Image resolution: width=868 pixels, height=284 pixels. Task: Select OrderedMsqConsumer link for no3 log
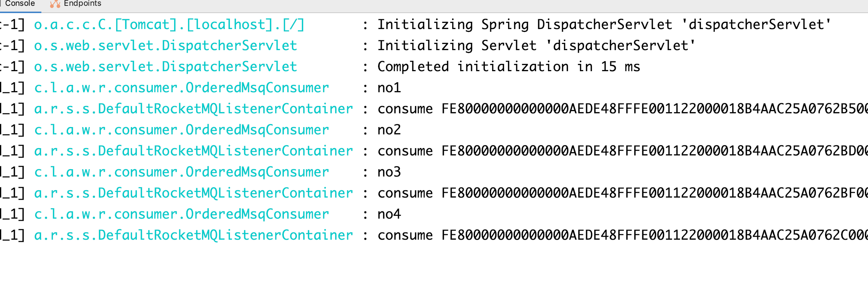181,171
